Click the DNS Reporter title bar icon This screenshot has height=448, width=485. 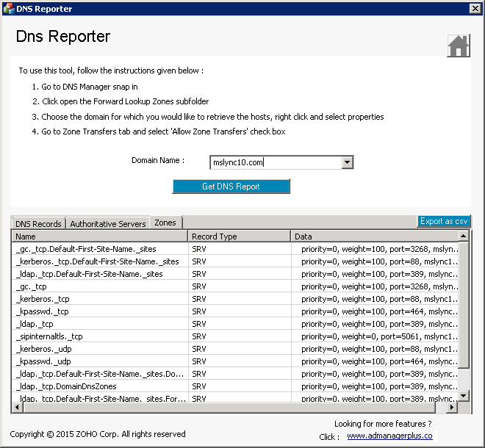8,9
